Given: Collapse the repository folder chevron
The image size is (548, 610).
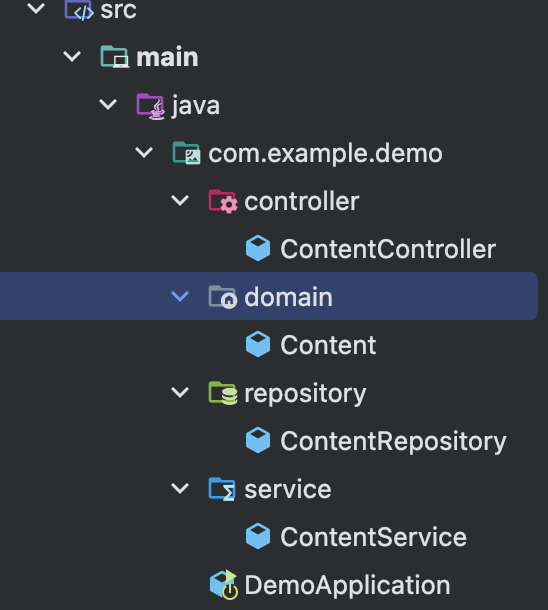Looking at the screenshot, I should 180,393.
